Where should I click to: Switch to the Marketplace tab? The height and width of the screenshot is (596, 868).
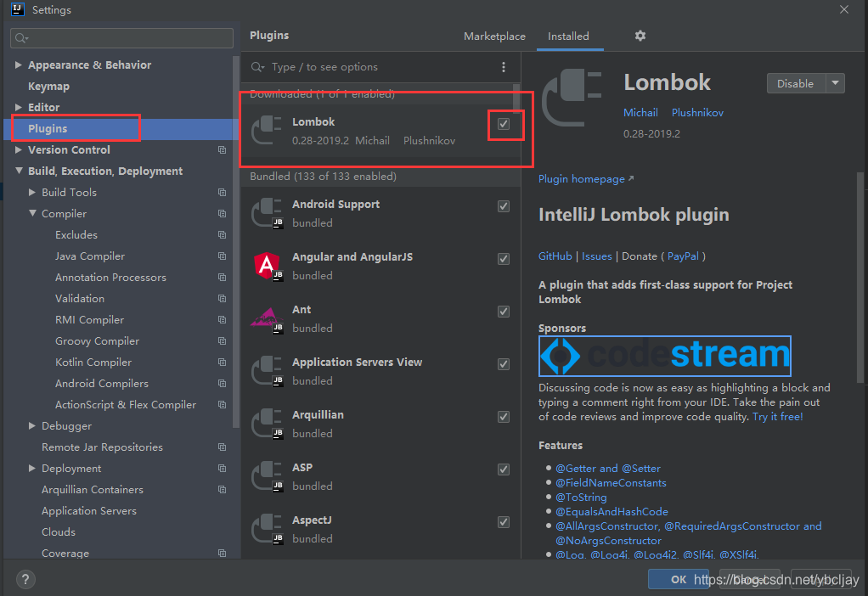click(x=494, y=37)
